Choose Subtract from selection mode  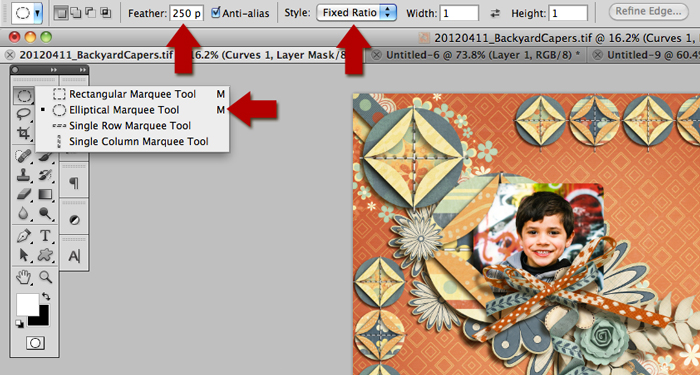pyautogui.click(x=91, y=13)
